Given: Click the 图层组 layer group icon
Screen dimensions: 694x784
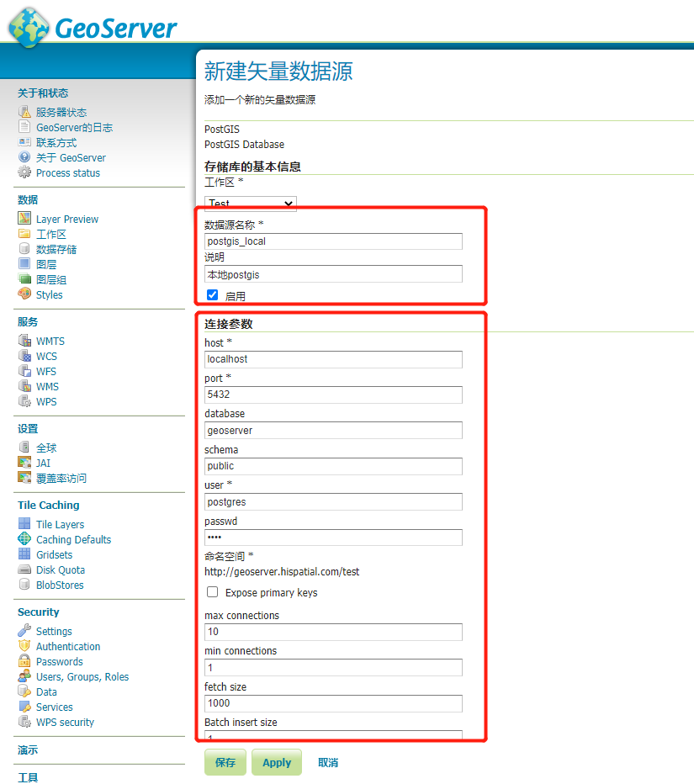Looking at the screenshot, I should (x=24, y=278).
